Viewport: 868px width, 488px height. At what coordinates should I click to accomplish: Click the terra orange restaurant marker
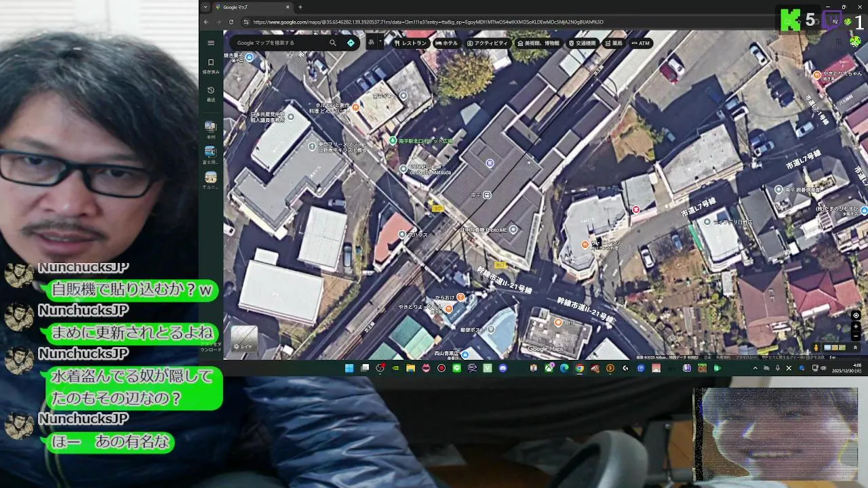(x=558, y=323)
